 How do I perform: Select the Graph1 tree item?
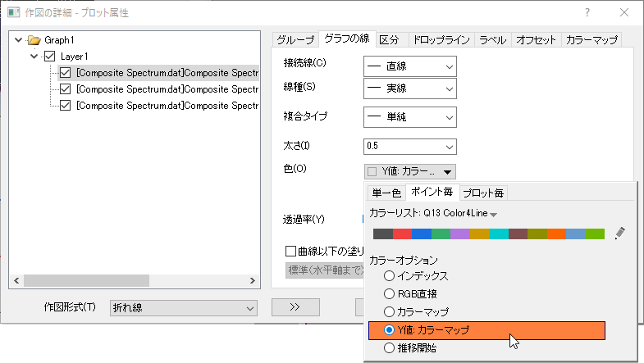[59, 40]
